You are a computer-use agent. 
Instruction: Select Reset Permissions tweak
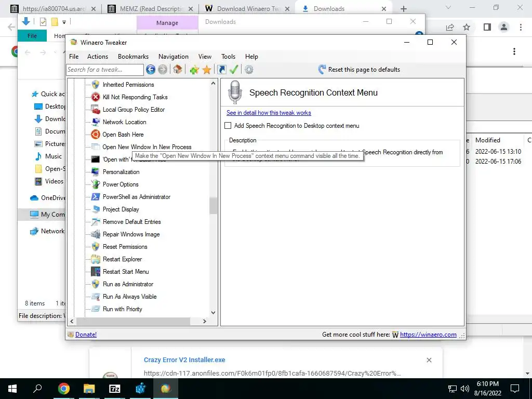[125, 247]
